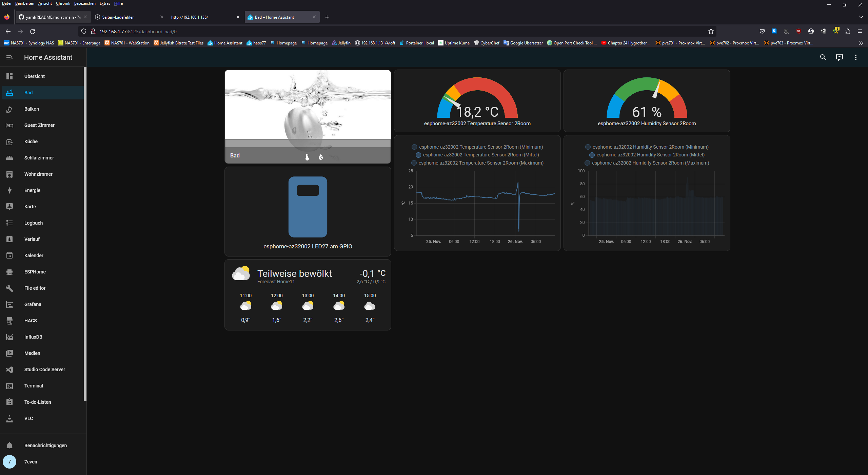The image size is (868, 475).
Task: Open the list-all-tabs dropdown arrow
Action: click(x=861, y=17)
